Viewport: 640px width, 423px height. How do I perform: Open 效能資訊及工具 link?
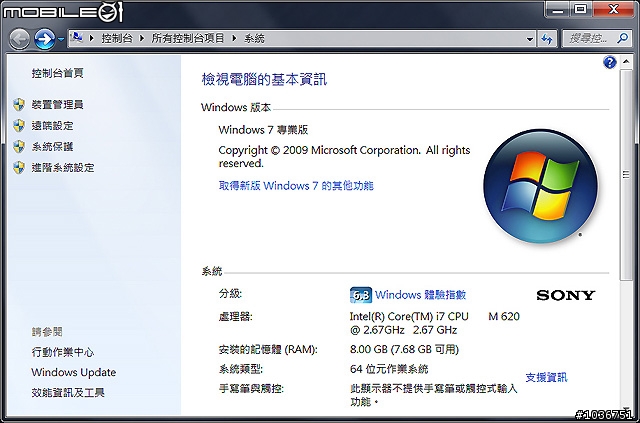click(68, 393)
